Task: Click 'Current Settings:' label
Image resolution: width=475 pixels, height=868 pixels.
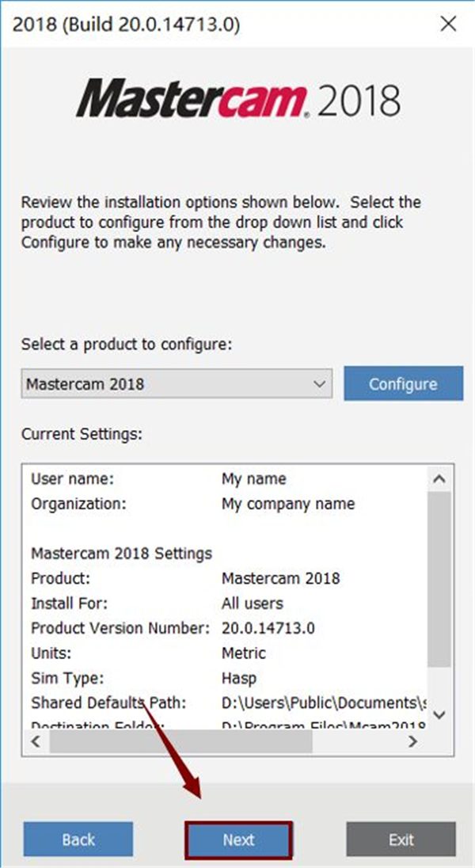Action: click(82, 433)
